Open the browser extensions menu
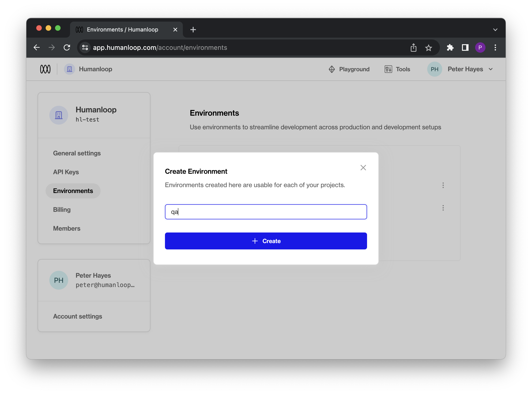 pyautogui.click(x=450, y=47)
